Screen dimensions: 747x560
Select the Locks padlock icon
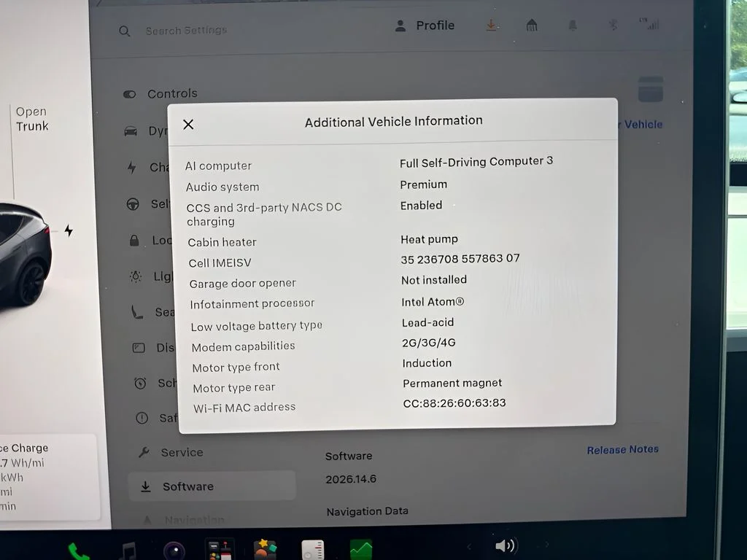point(134,241)
